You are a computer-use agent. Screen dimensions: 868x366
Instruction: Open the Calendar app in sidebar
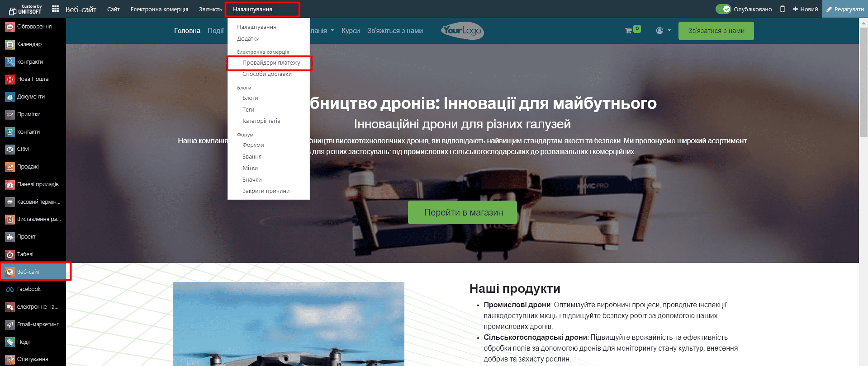click(10, 44)
